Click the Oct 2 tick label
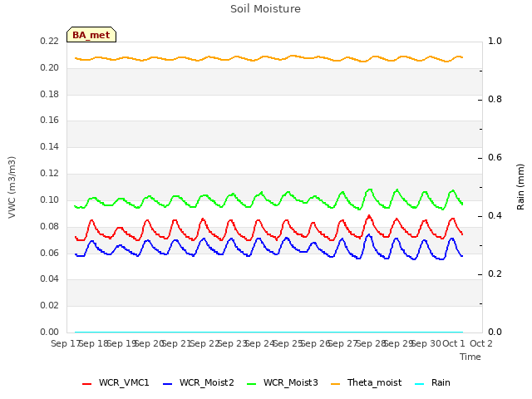The image size is (532, 399). 480,343
